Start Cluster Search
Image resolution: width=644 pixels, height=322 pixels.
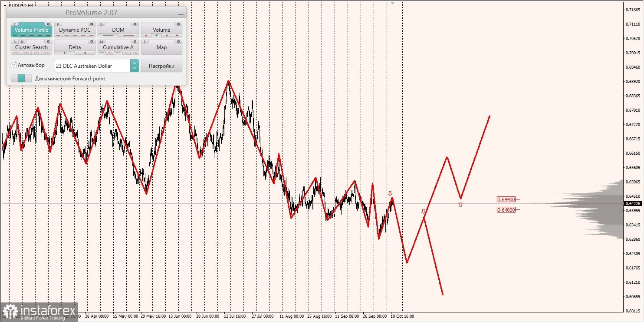coord(31,47)
